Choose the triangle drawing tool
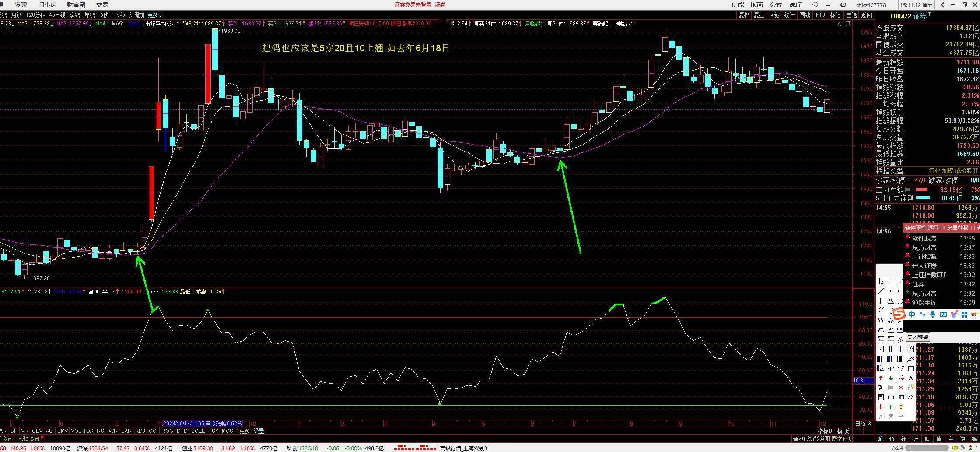This screenshot has width=980, height=452. pyautogui.click(x=901, y=368)
